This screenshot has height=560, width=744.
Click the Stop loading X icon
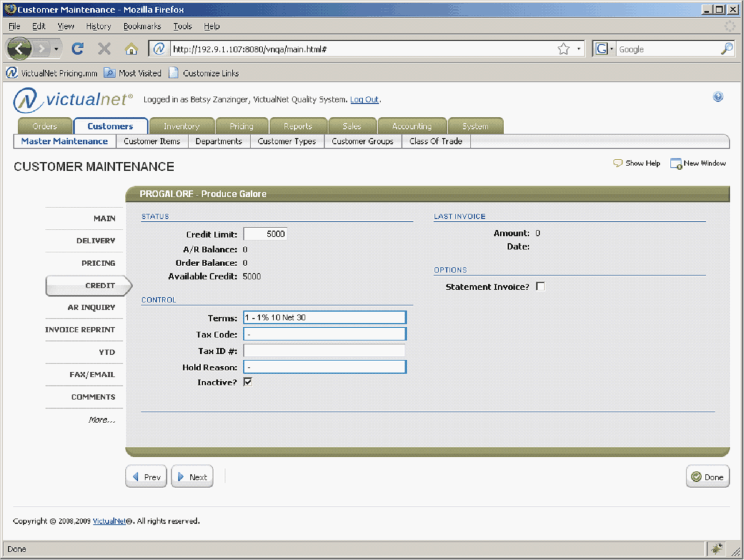[x=104, y=49]
